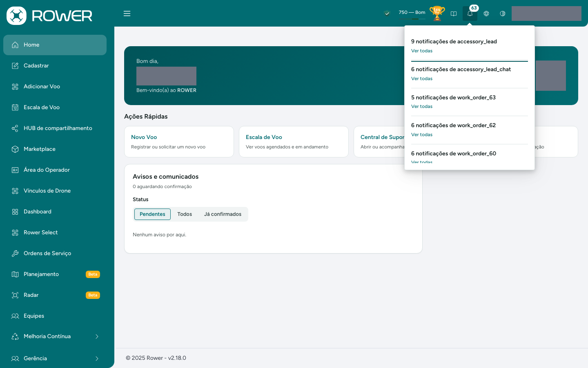
Task: Click the Avisos e comunicados heading
Action: [165, 177]
